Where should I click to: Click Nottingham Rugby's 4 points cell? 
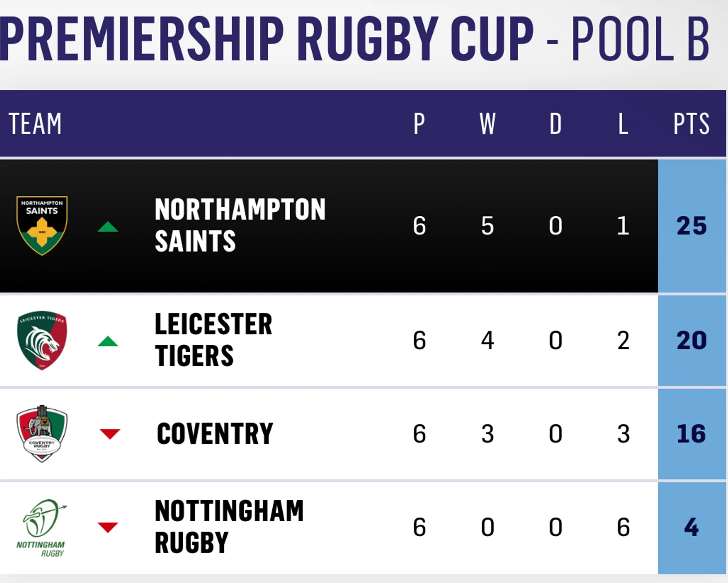[x=692, y=527]
